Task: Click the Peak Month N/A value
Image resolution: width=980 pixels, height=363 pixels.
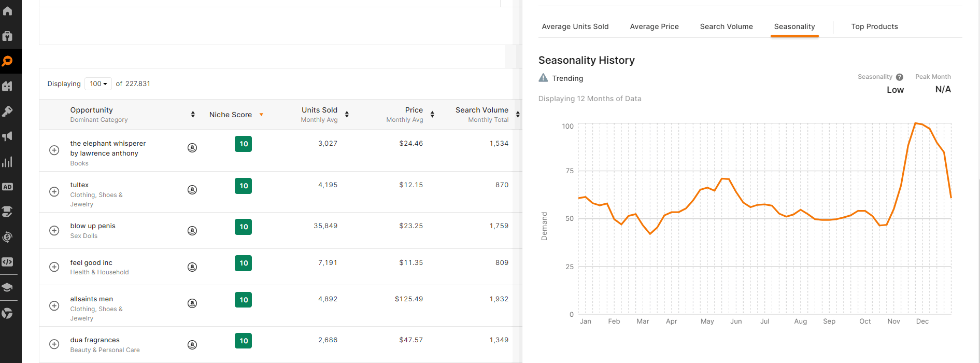Action: pos(943,90)
